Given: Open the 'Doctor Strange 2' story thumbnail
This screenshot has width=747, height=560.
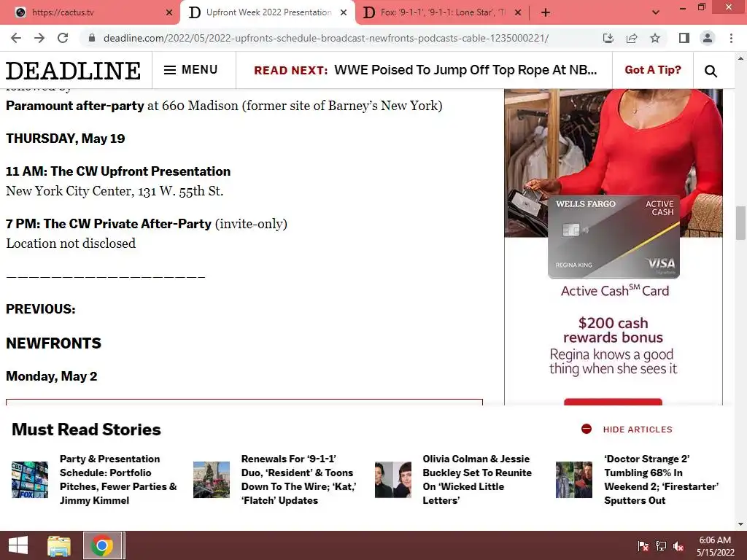Looking at the screenshot, I should click(x=573, y=480).
